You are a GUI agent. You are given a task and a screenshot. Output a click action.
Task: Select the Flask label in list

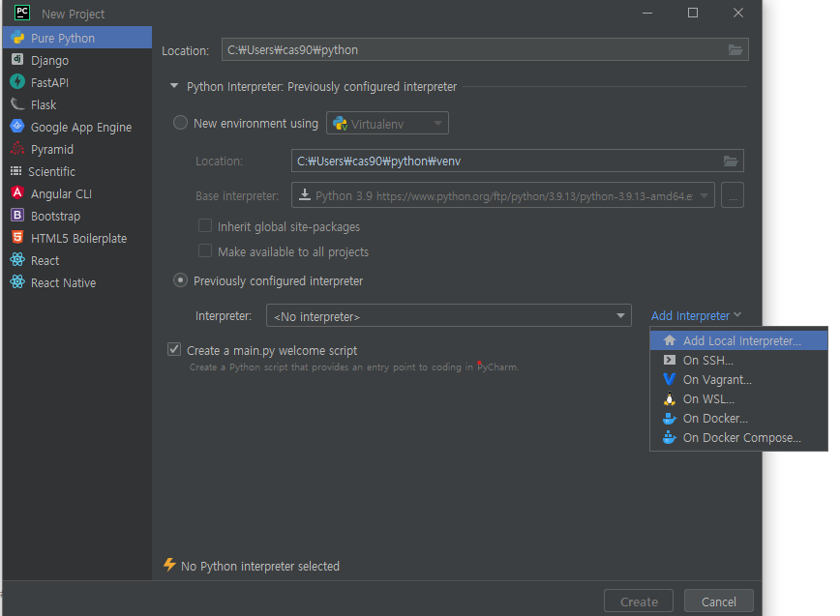click(44, 104)
